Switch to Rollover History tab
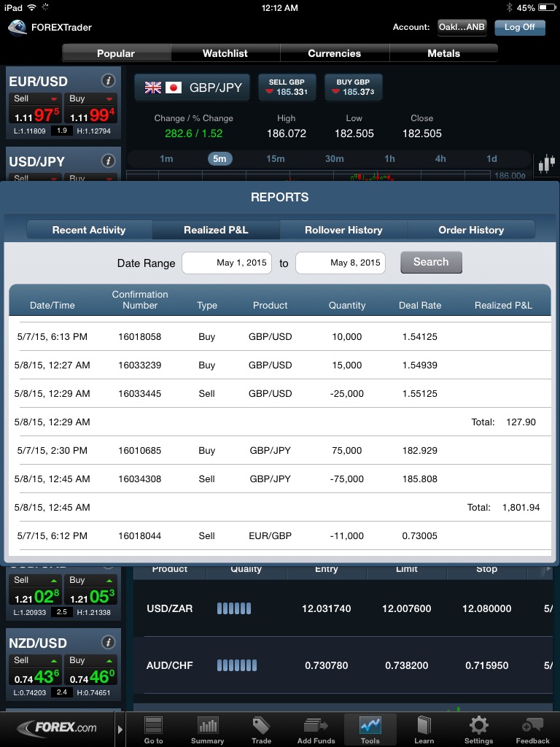 (343, 230)
